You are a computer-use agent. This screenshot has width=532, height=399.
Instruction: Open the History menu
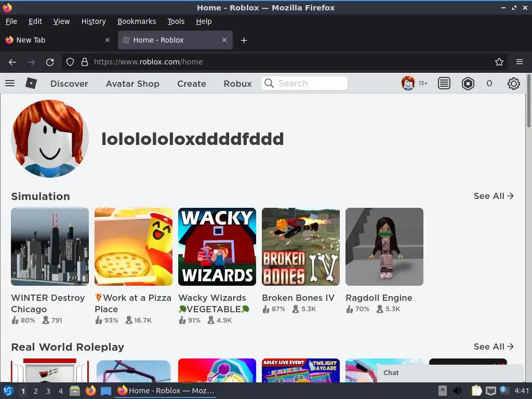[x=94, y=21]
